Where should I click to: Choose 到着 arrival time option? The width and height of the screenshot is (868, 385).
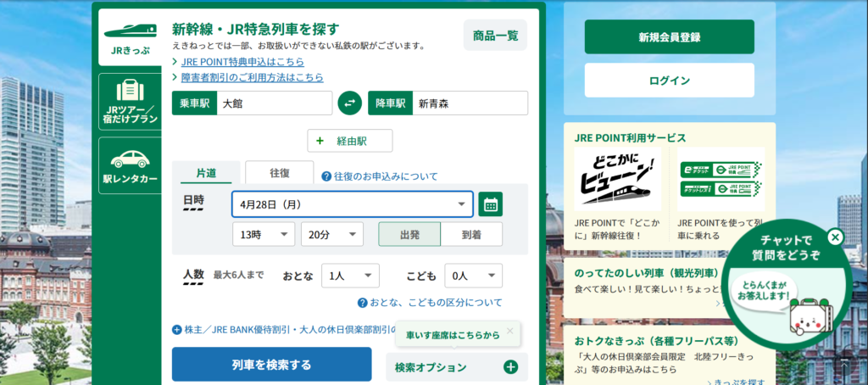(x=471, y=234)
